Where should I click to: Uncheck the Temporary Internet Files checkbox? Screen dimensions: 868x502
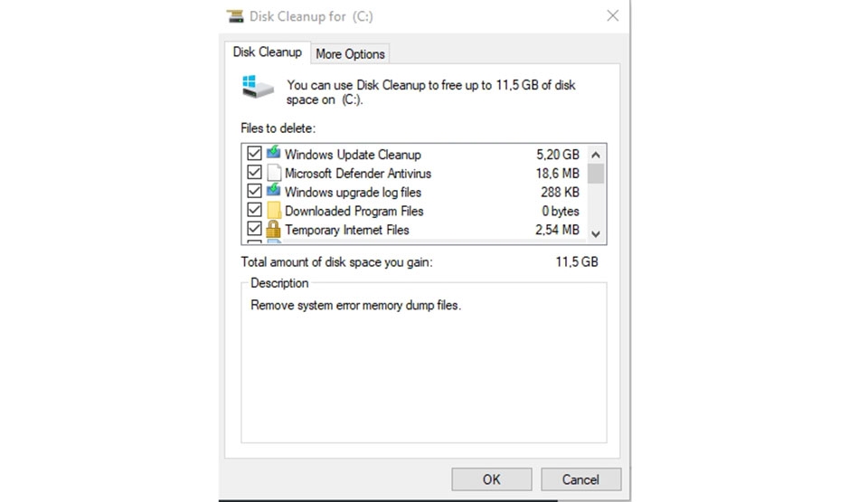point(254,230)
